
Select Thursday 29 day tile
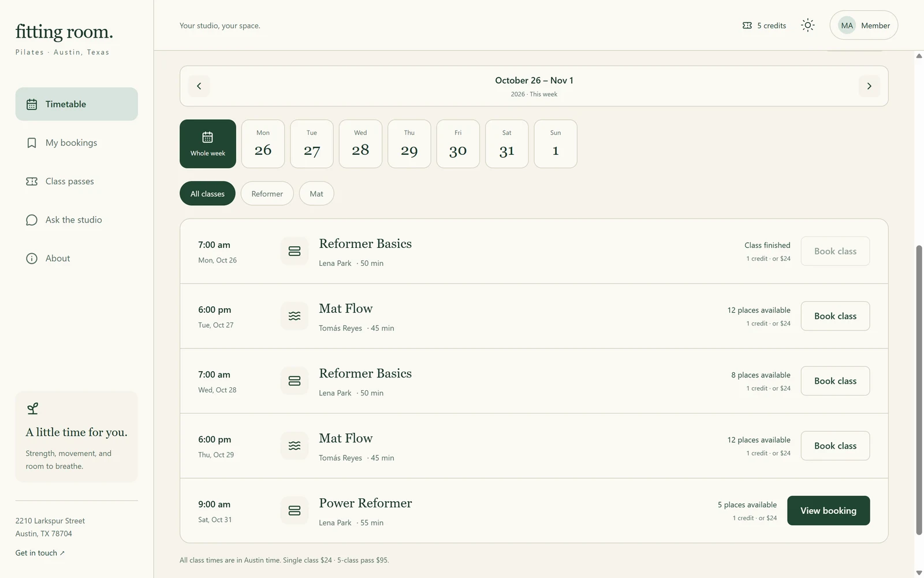[x=409, y=144]
